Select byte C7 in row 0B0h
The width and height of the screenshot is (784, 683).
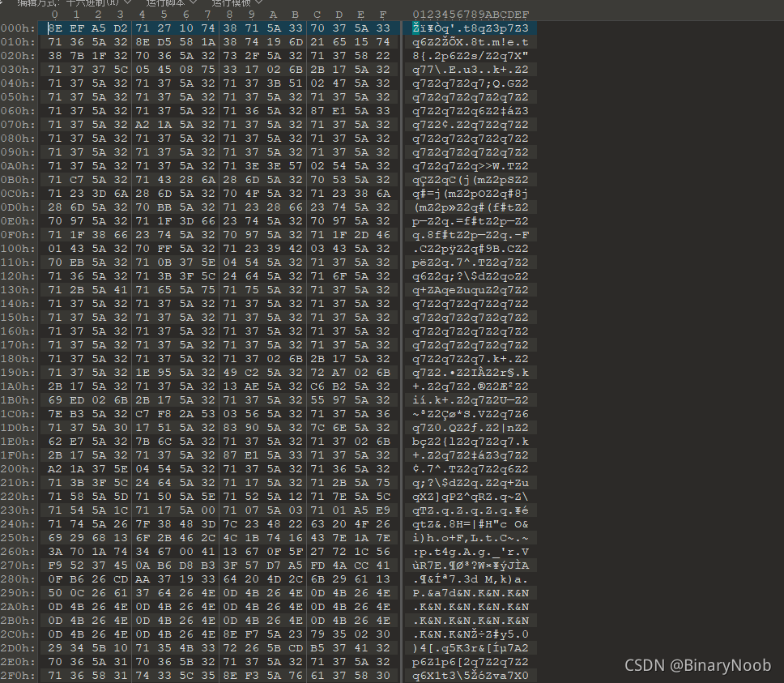coord(76,180)
